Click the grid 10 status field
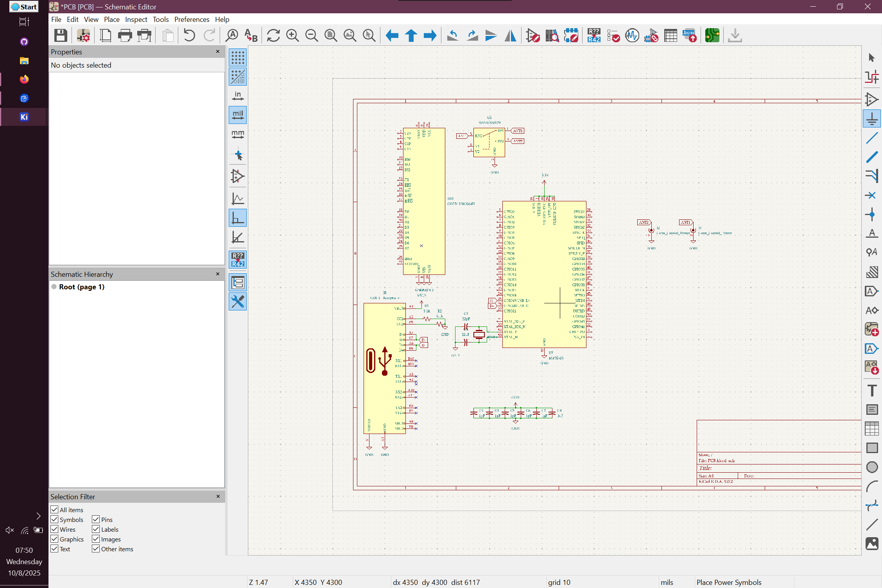This screenshot has width=882, height=588. point(559,582)
